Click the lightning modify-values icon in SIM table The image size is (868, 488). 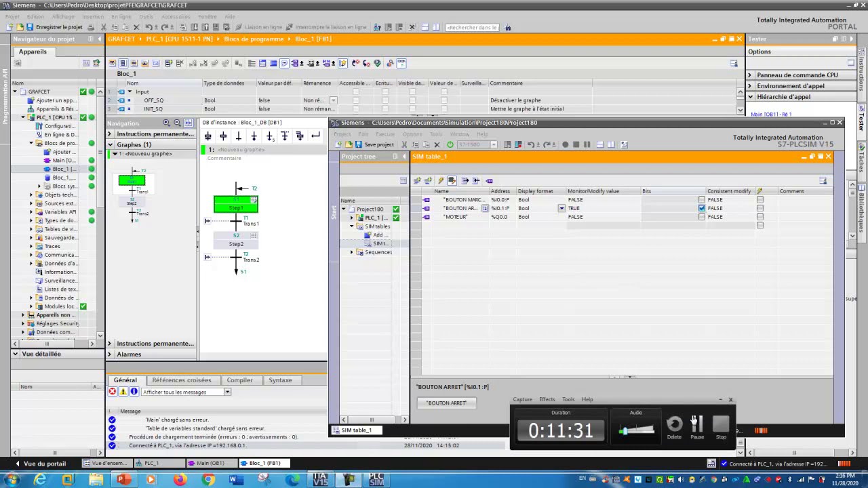point(440,180)
